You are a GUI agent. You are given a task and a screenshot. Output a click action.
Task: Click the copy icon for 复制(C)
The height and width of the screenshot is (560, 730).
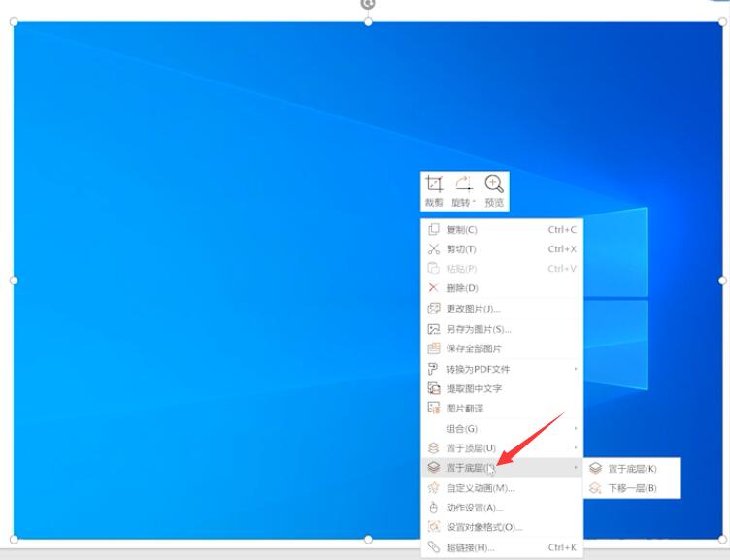tap(433, 229)
